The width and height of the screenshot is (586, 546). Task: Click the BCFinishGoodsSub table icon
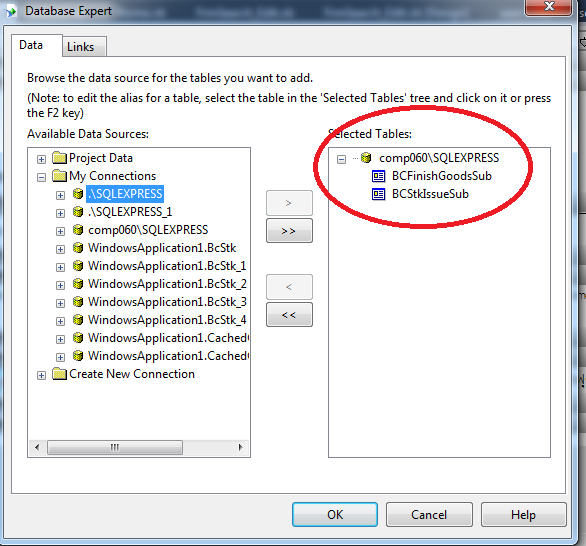point(378,176)
